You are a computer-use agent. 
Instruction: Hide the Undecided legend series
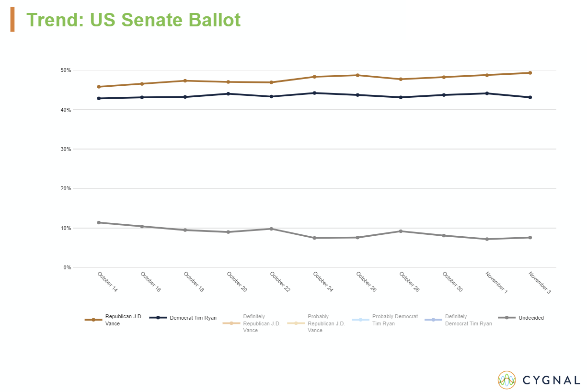(x=531, y=318)
